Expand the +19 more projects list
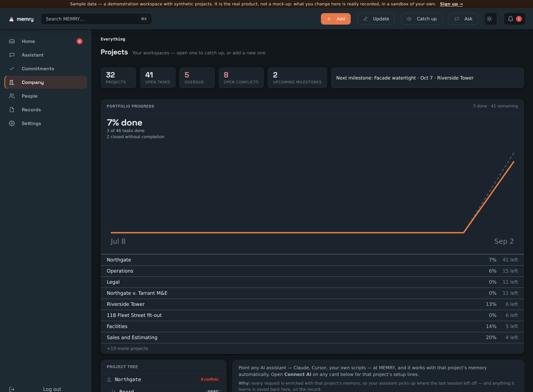The width and height of the screenshot is (533, 392). click(x=127, y=349)
